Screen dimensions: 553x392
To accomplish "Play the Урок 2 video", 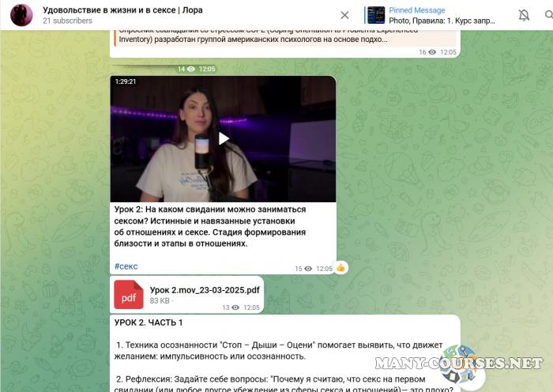I will (x=224, y=139).
